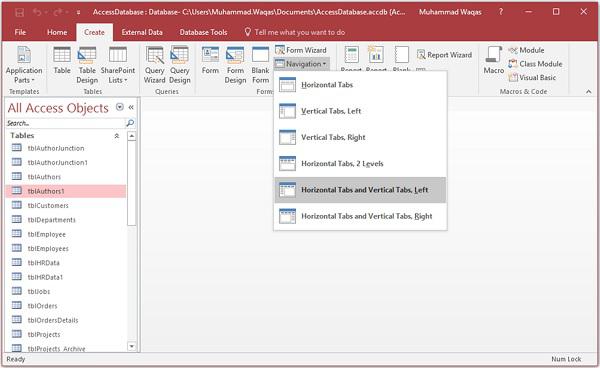Screen dimensions: 600x368
Task: Select the tblCustomers table
Action: 66,205
